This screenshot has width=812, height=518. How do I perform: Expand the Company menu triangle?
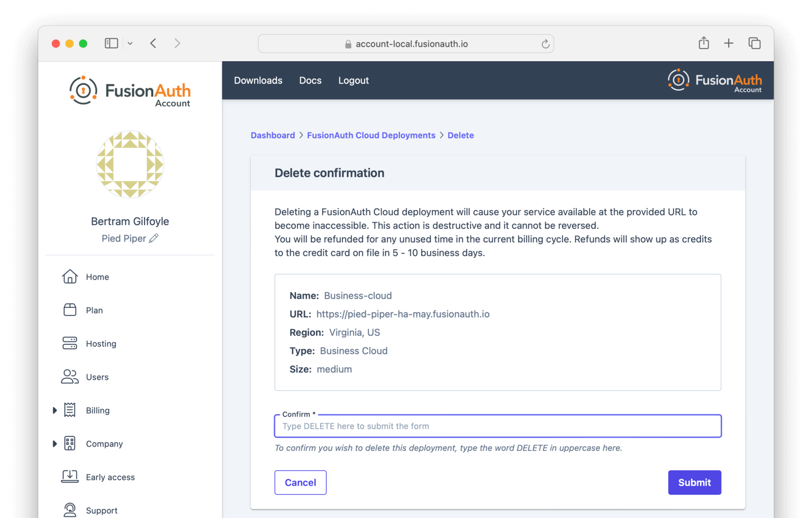(x=55, y=444)
